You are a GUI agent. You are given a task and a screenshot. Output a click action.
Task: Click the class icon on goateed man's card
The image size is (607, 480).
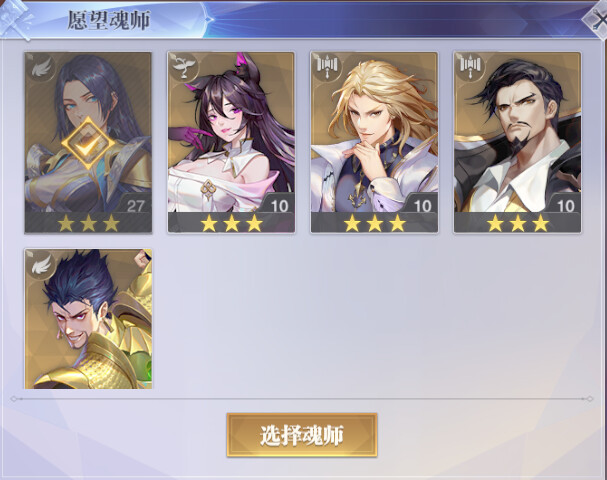coord(470,67)
